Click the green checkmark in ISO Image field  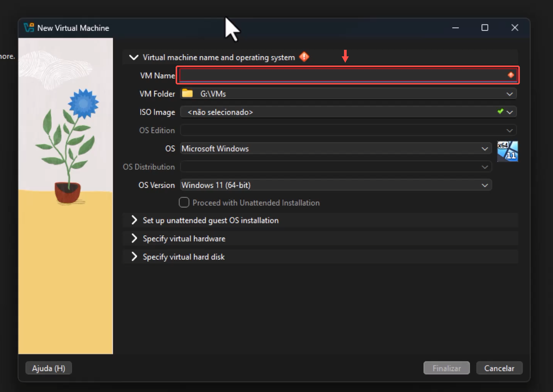click(500, 112)
